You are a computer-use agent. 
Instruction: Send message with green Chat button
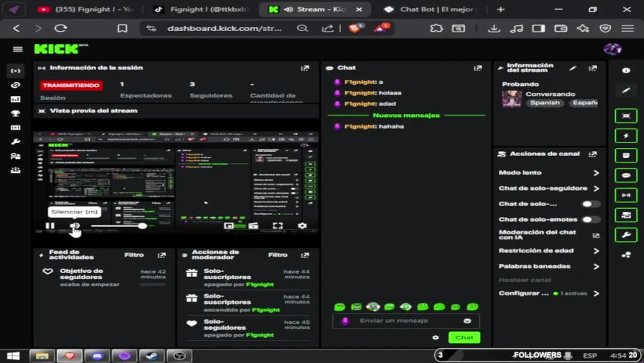pos(464,338)
